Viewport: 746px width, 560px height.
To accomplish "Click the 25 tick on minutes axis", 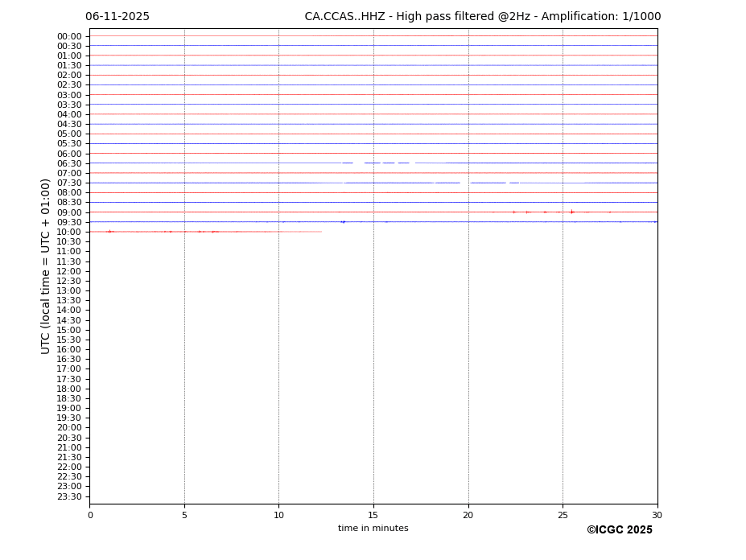I will (x=563, y=515).
